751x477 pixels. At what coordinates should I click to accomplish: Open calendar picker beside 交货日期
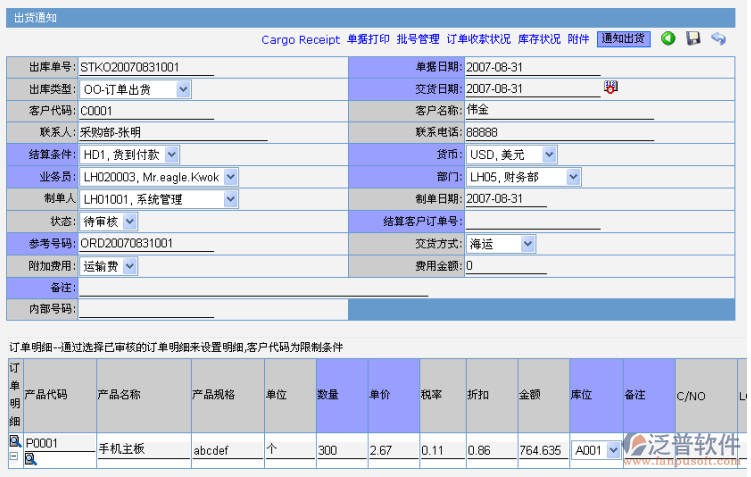tap(611, 88)
